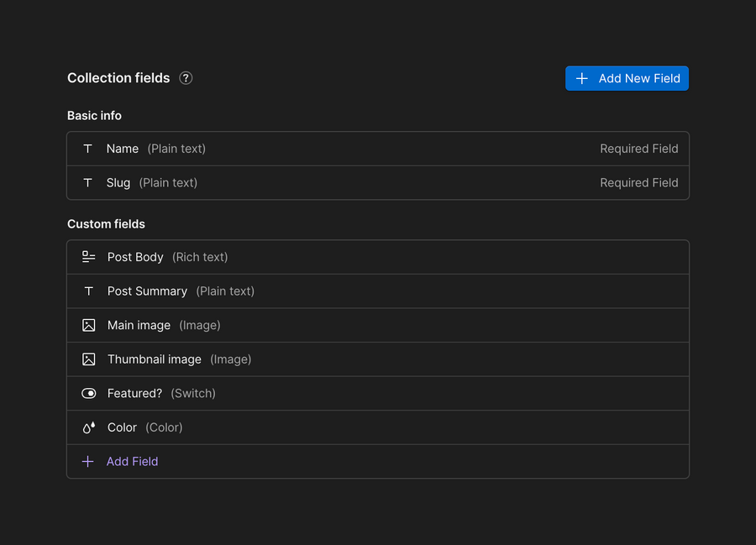
Task: Click the Switch icon beside Featured? field
Action: 88,393
